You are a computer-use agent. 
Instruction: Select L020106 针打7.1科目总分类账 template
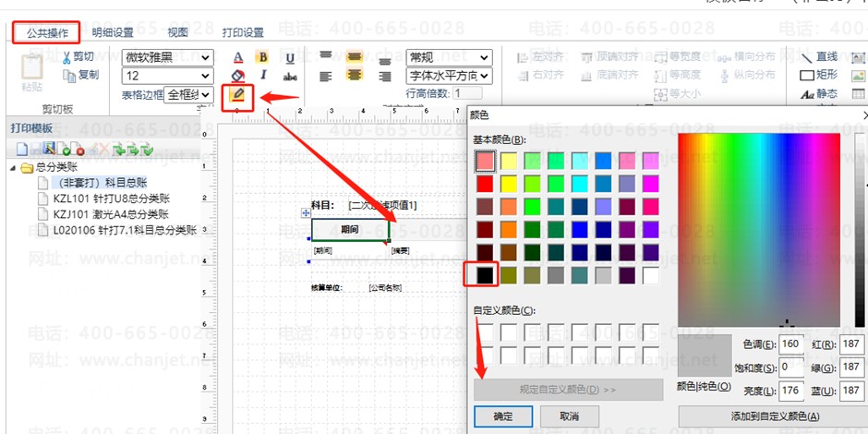[125, 230]
